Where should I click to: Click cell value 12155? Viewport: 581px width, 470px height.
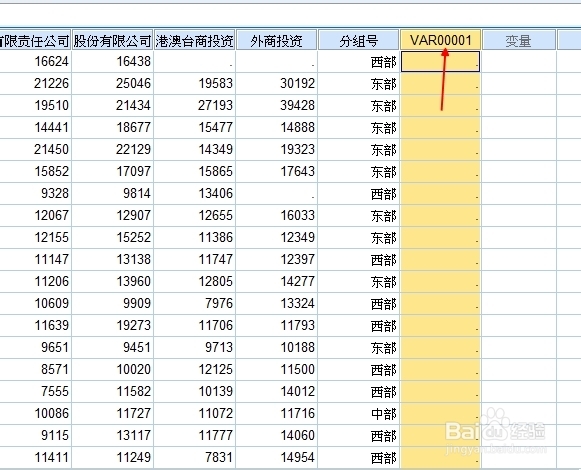point(52,237)
